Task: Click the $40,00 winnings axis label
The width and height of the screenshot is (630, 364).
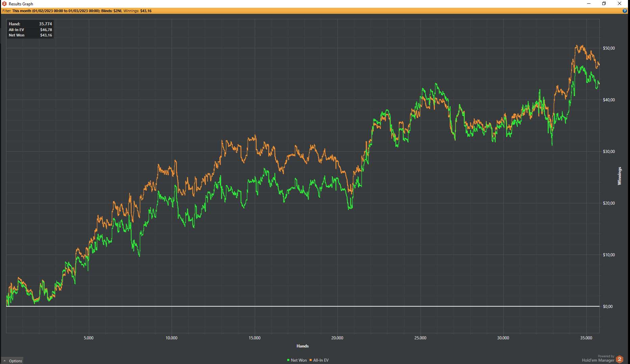Action: 609,100
